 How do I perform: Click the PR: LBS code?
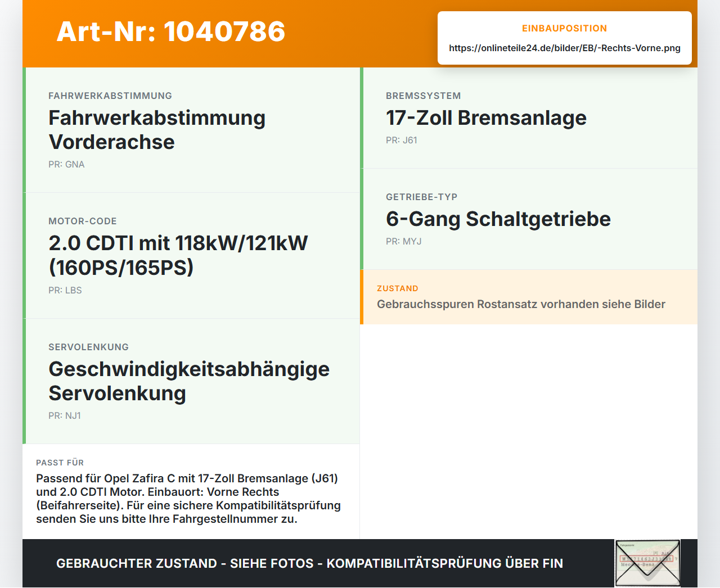click(x=65, y=290)
